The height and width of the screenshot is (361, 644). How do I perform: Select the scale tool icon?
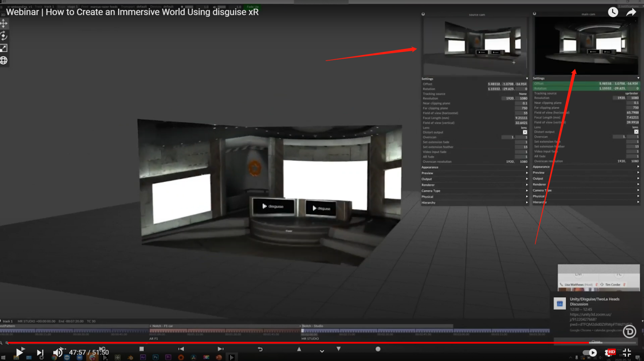point(4,48)
